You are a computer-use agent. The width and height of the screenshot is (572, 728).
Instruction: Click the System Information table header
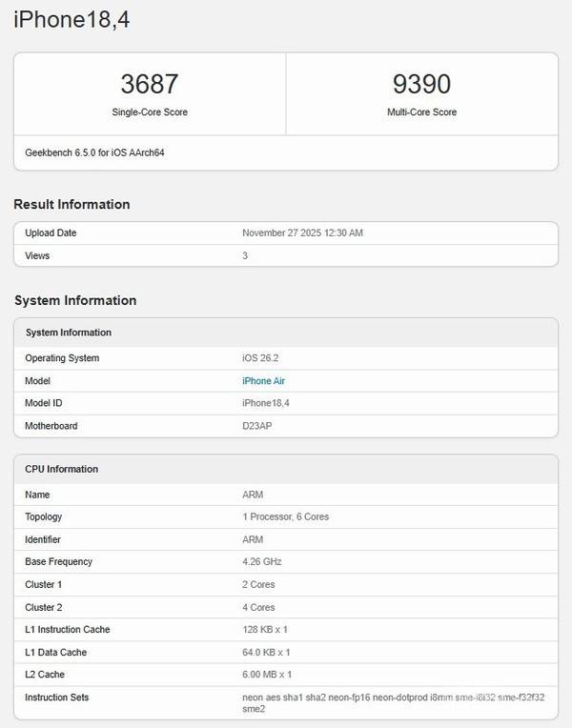pos(69,333)
